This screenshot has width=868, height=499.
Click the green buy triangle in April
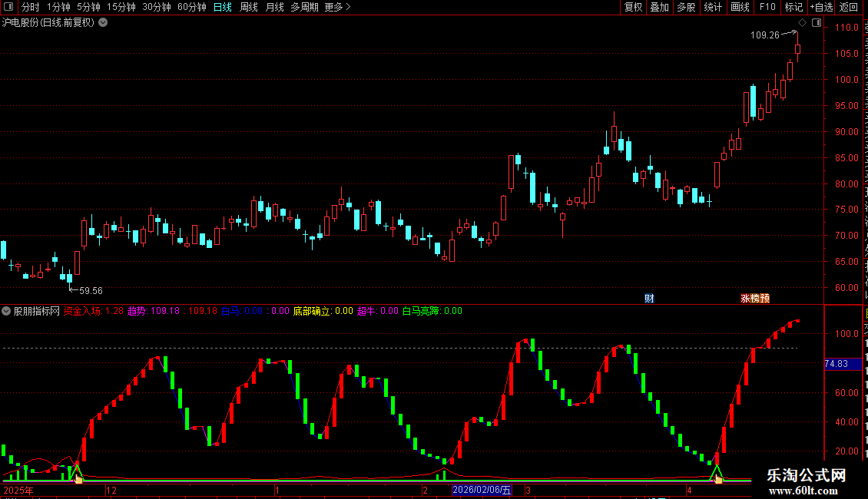click(x=717, y=471)
